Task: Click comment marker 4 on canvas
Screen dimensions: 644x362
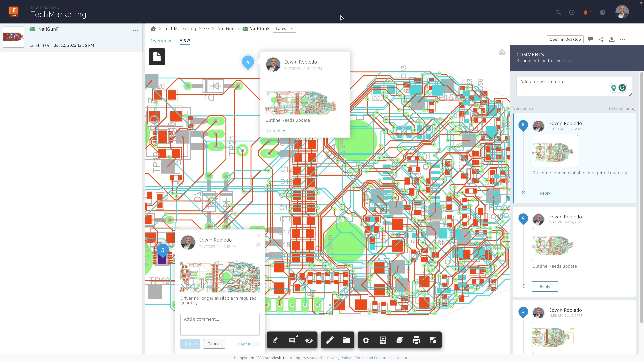Action: coord(248,62)
